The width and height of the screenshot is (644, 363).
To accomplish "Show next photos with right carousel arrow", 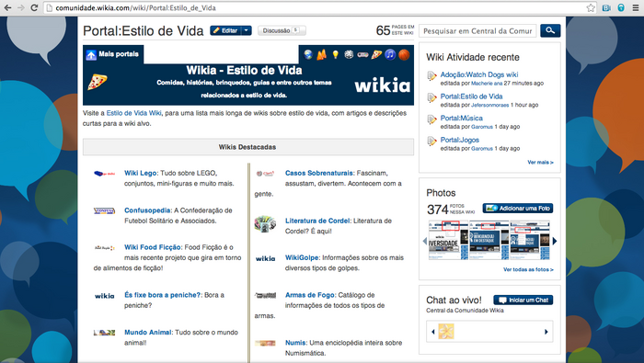I will [x=555, y=241].
